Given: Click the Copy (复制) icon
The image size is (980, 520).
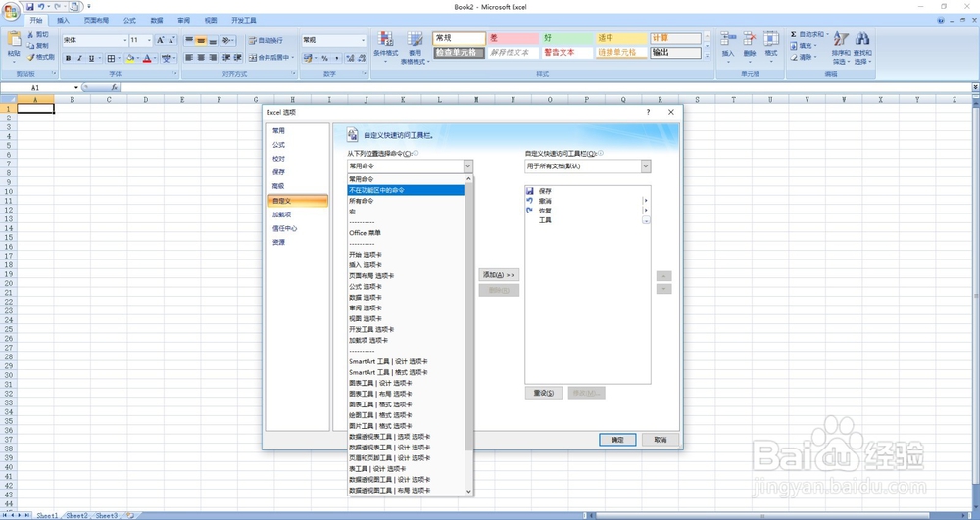Looking at the screenshot, I should pos(30,46).
